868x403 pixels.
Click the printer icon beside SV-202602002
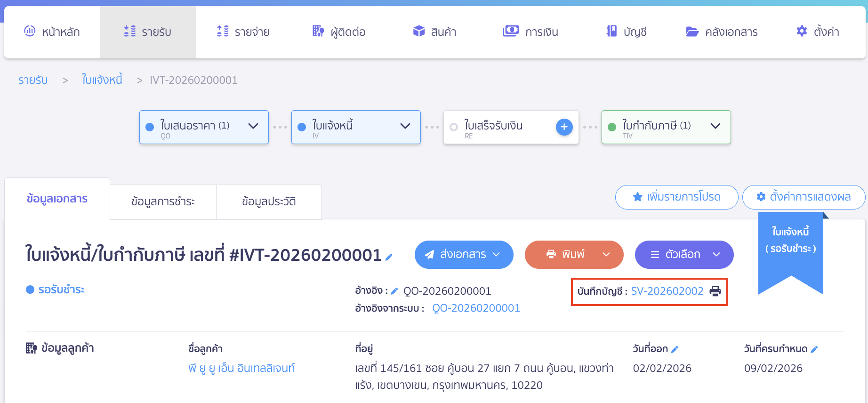[715, 291]
